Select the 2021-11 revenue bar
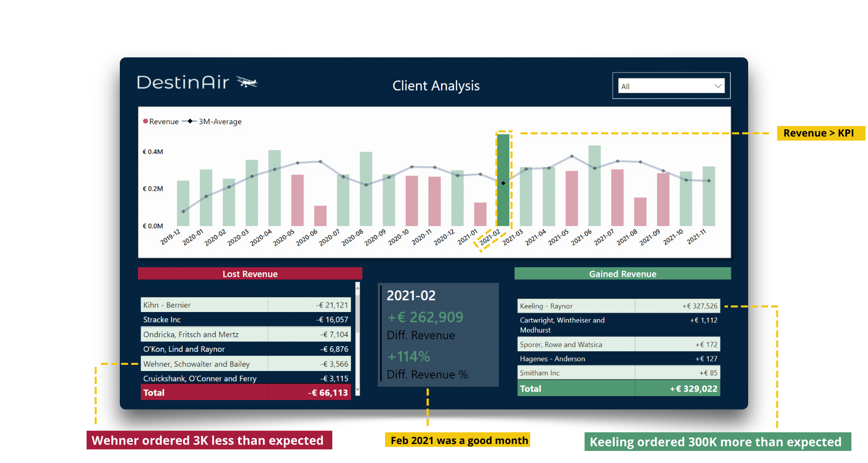 pyautogui.click(x=709, y=196)
